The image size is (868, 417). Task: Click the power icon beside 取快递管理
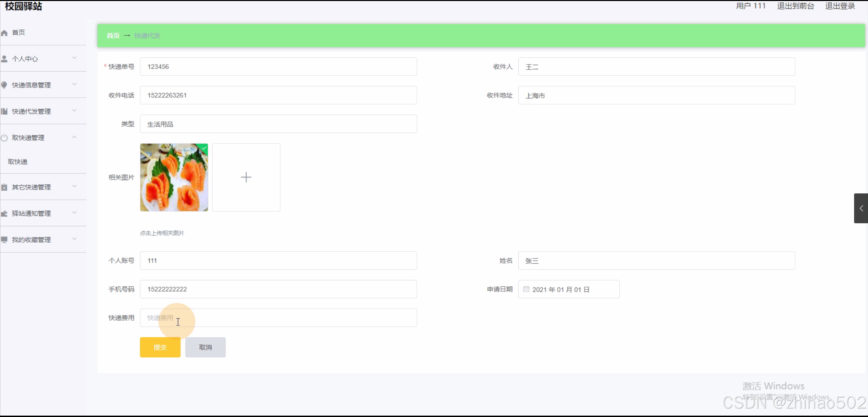pos(4,138)
